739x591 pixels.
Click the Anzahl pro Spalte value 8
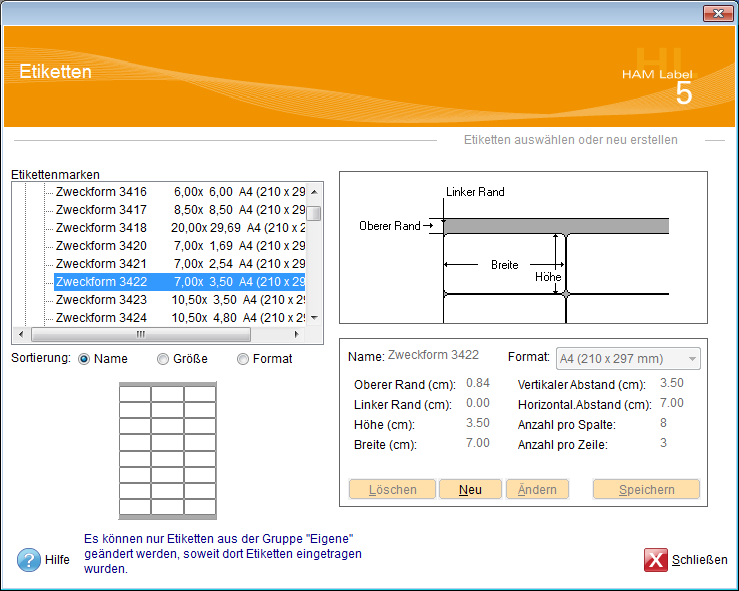tap(663, 423)
